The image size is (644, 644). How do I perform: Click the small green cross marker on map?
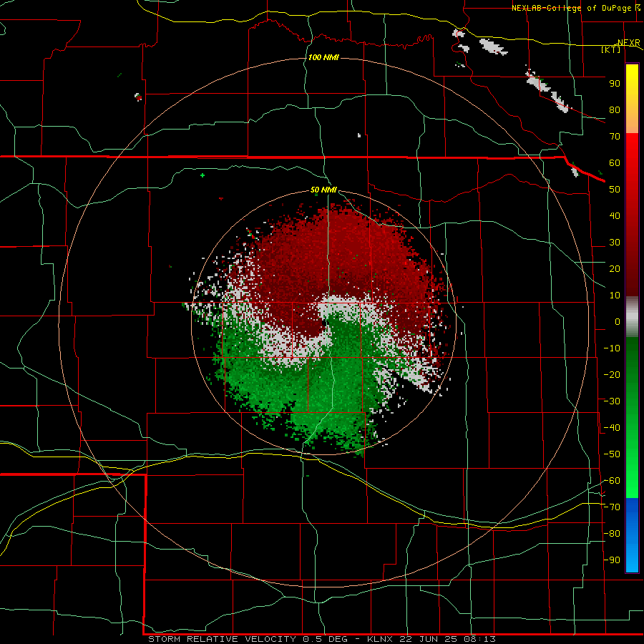point(203,175)
